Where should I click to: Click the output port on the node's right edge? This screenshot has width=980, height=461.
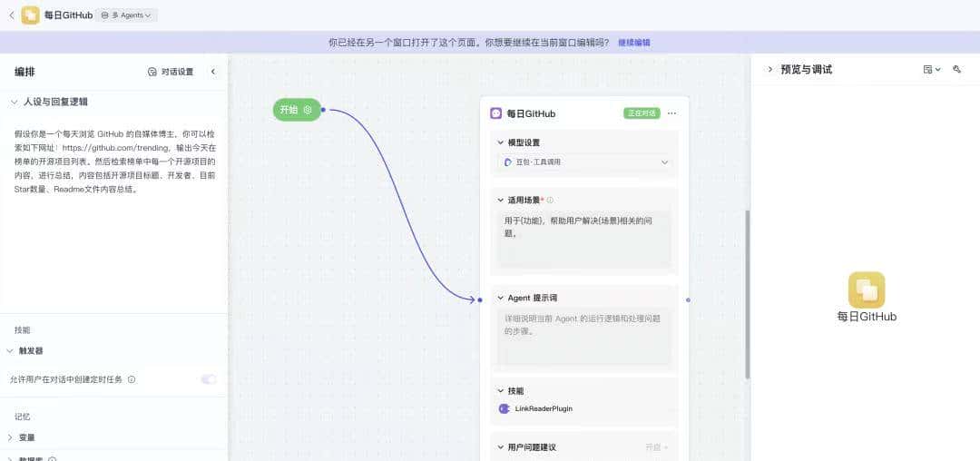(688, 299)
